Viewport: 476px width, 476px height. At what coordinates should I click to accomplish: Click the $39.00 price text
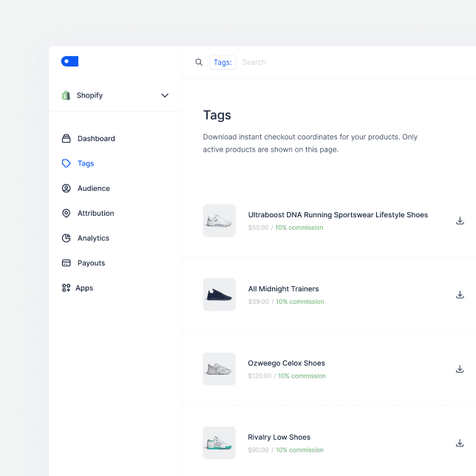click(259, 302)
